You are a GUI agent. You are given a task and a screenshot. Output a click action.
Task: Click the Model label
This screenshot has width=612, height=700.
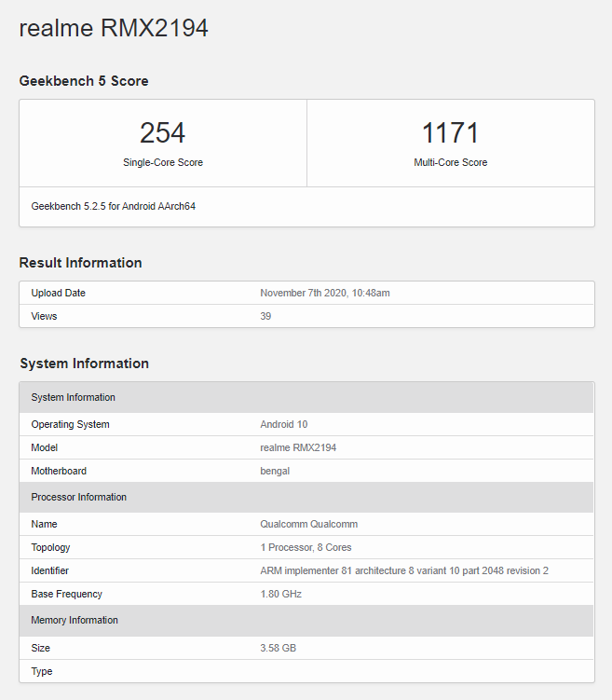[44, 447]
